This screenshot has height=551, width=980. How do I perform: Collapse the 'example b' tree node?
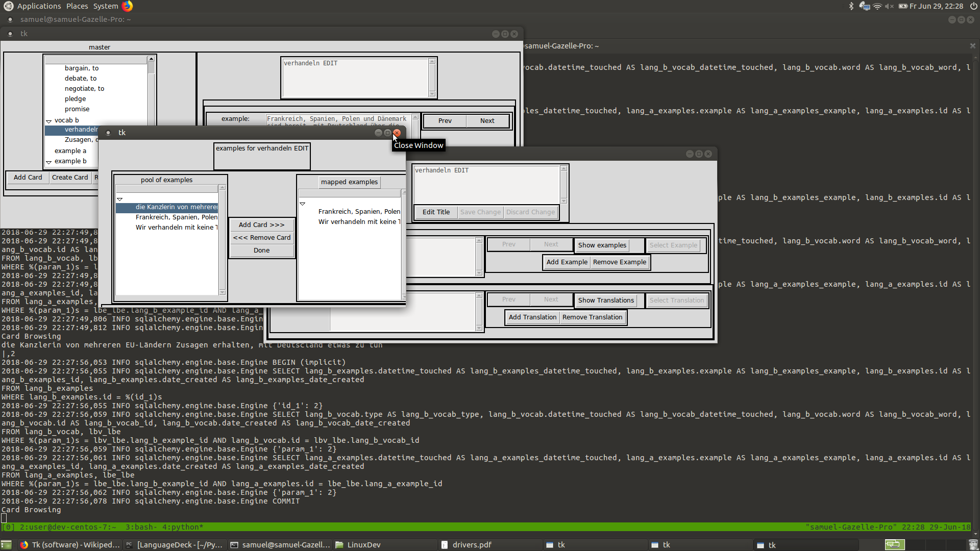point(49,162)
